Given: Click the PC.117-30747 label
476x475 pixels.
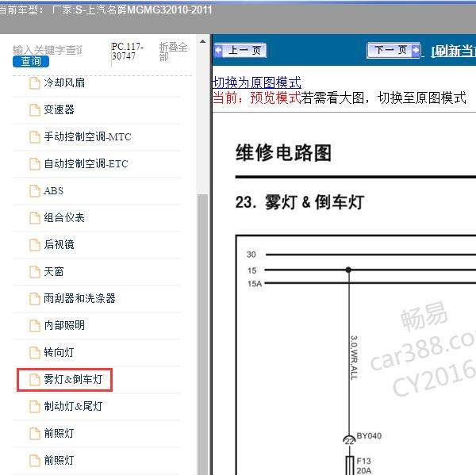Looking at the screenshot, I should click(x=128, y=52).
